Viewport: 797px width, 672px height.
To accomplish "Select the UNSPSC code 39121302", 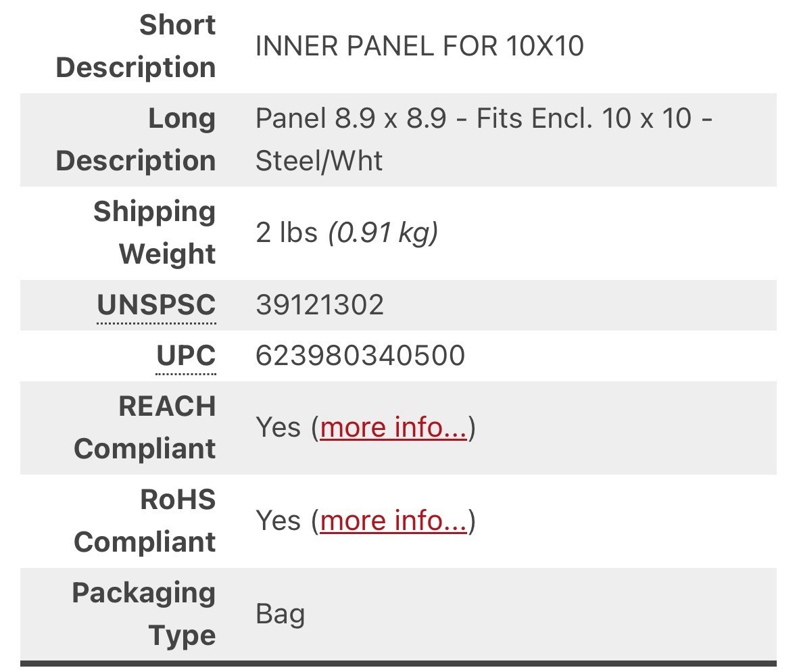I will [320, 305].
